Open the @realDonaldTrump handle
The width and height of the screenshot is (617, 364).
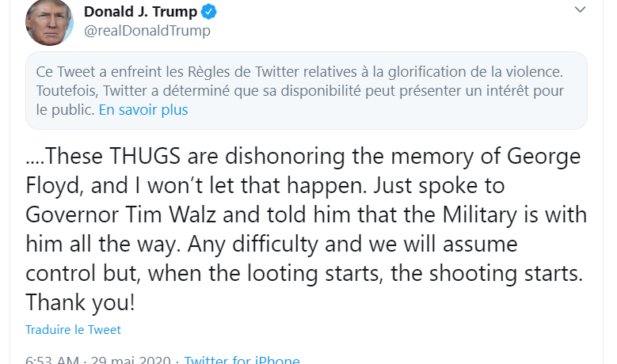(x=147, y=31)
